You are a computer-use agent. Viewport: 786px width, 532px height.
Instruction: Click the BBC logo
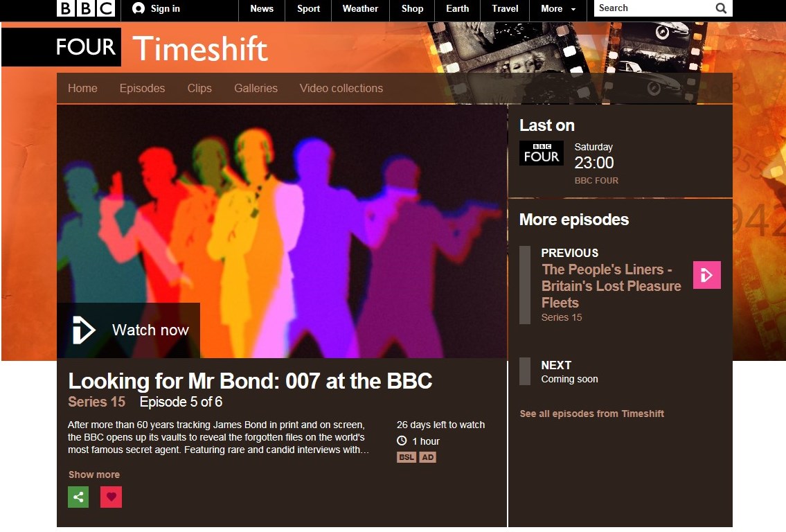(x=86, y=8)
